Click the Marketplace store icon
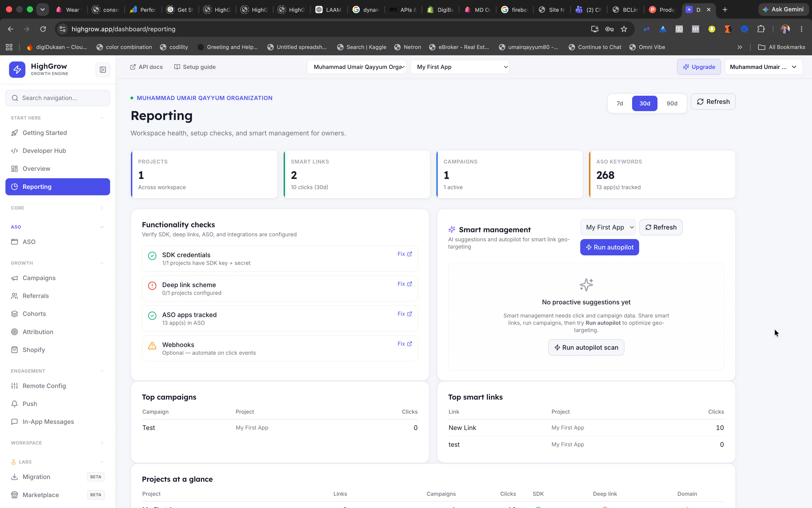Image resolution: width=812 pixels, height=508 pixels. [x=14, y=495]
